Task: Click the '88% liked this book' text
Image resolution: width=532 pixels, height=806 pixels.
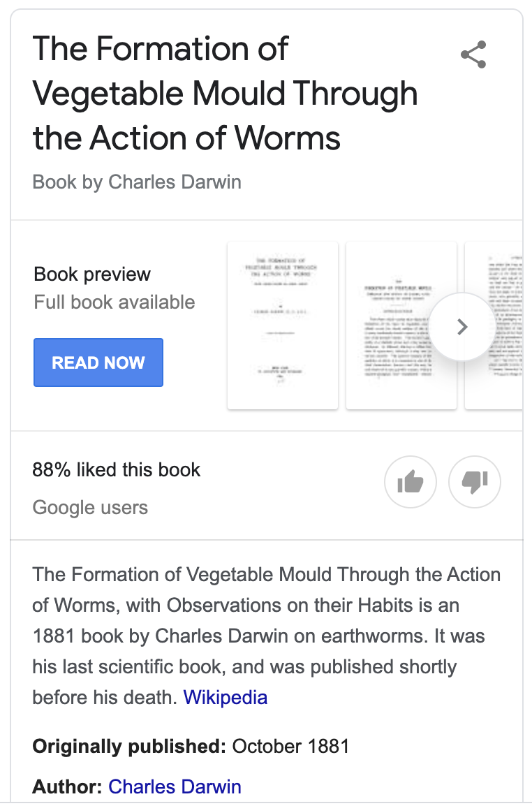Action: (116, 470)
